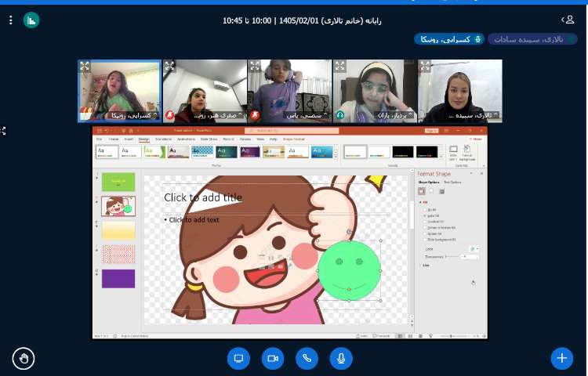Click the Format Background ribbon icon
The height and width of the screenshot is (376, 588).
(467, 154)
